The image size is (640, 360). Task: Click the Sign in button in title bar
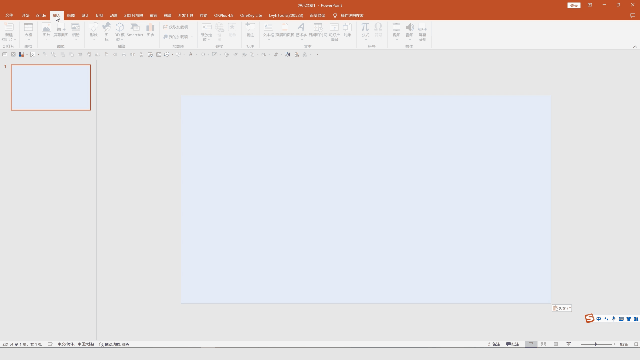pos(574,5)
